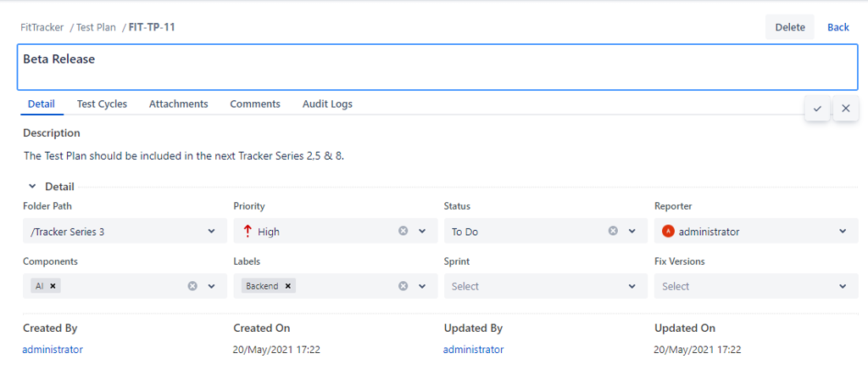Clear the To Do status value

click(x=613, y=231)
